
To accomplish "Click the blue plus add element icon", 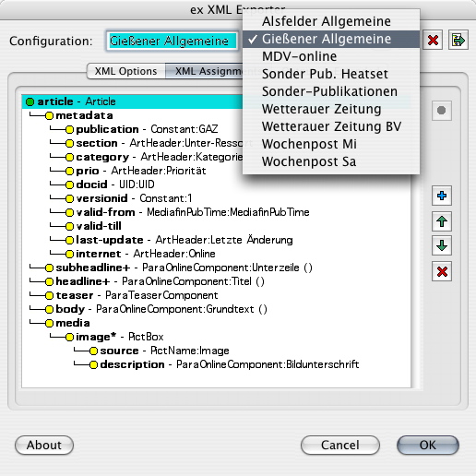I will 442,196.
